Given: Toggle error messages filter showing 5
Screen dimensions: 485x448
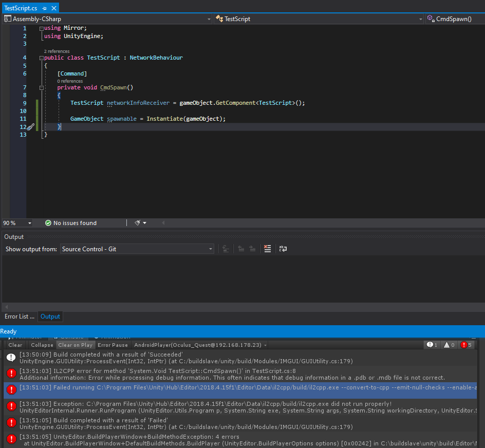Looking at the screenshot, I should pos(466,345).
